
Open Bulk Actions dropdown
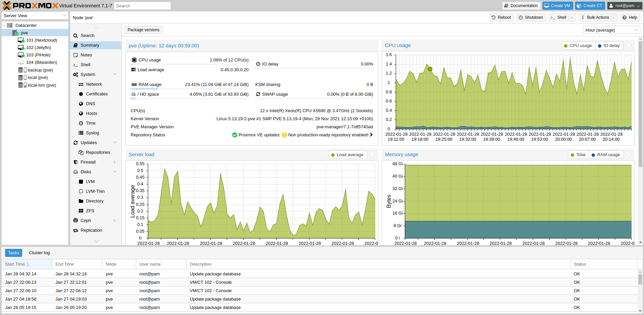[x=598, y=17]
